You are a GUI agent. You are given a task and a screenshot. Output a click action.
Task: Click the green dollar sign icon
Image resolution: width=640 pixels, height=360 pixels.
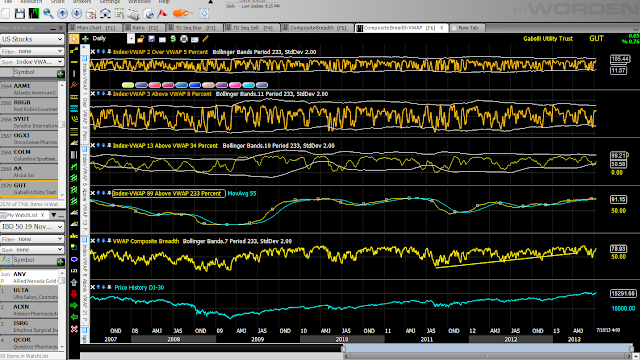click(x=173, y=39)
